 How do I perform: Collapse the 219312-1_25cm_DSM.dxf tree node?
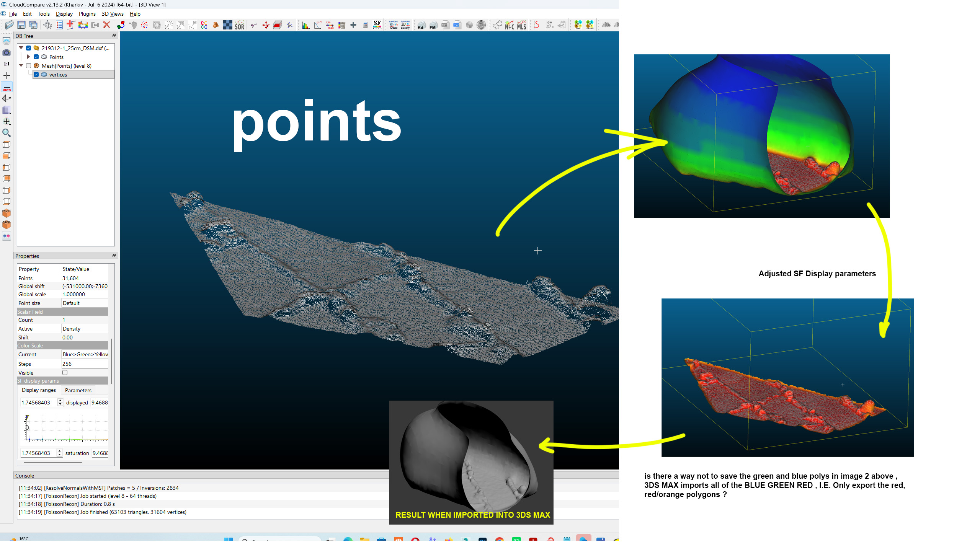21,48
